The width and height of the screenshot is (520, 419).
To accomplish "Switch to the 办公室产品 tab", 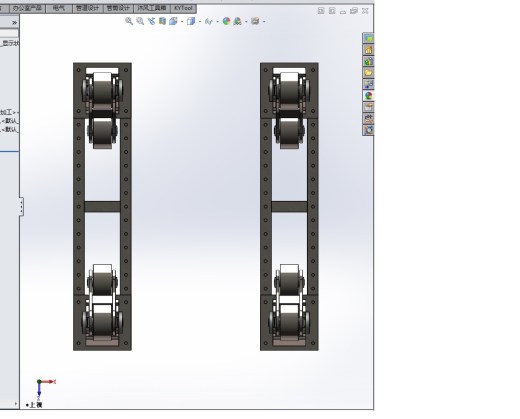I will pos(27,8).
